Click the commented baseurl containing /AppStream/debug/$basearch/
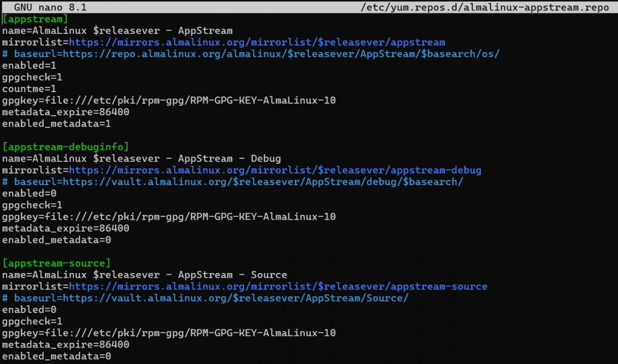Image resolution: width=618 pixels, height=364 pixels. [x=233, y=181]
